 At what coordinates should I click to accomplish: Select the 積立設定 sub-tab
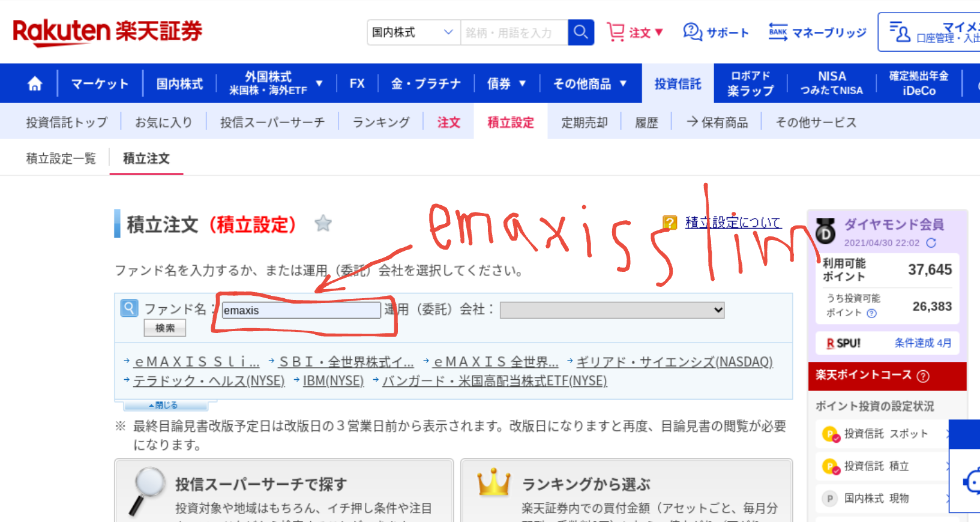click(x=511, y=122)
